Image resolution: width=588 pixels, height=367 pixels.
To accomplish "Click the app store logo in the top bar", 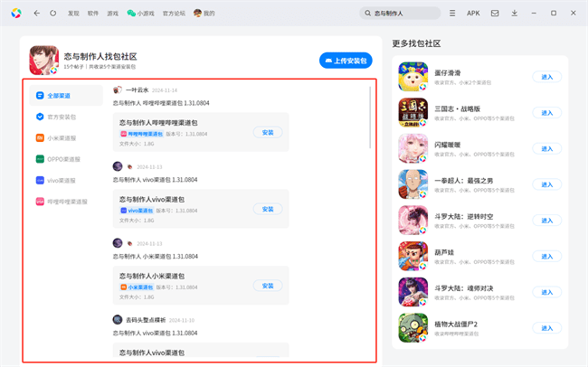I will 16,14.
